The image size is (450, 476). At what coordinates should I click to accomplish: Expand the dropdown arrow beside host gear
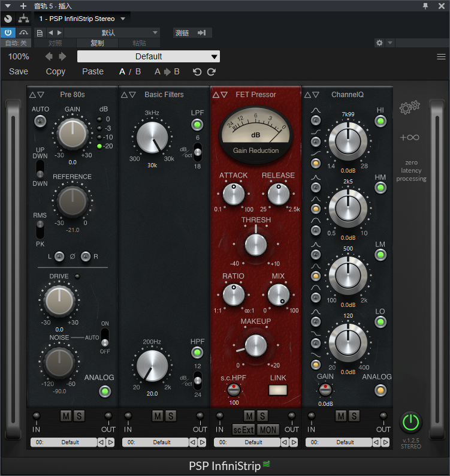pyautogui.click(x=390, y=43)
